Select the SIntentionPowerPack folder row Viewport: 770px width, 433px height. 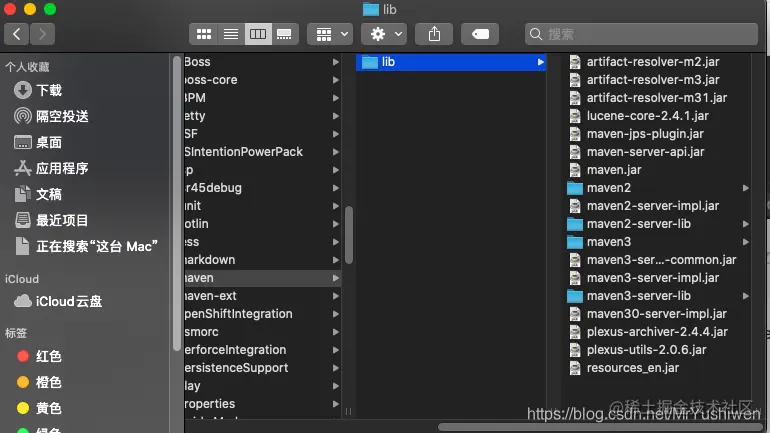(263, 152)
